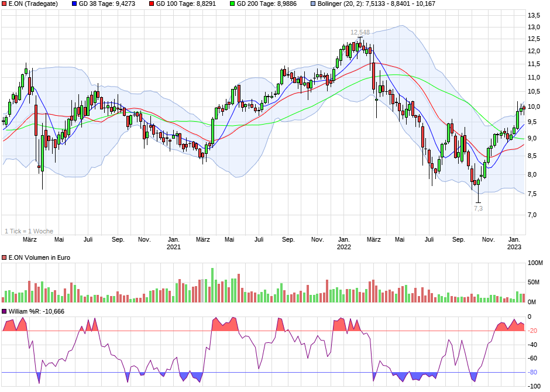550x392 pixels.
Task: Click the Tradegate candlestick legend marker
Action: click(x=5, y=4)
